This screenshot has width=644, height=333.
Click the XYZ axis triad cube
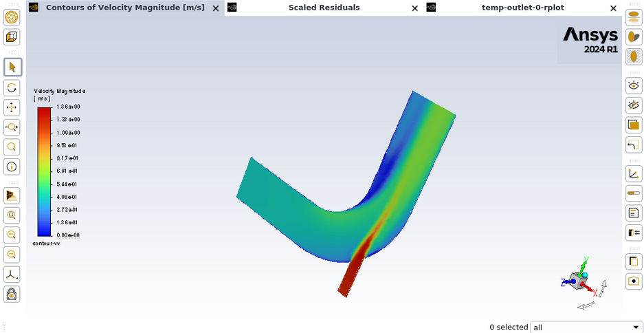coord(578,278)
